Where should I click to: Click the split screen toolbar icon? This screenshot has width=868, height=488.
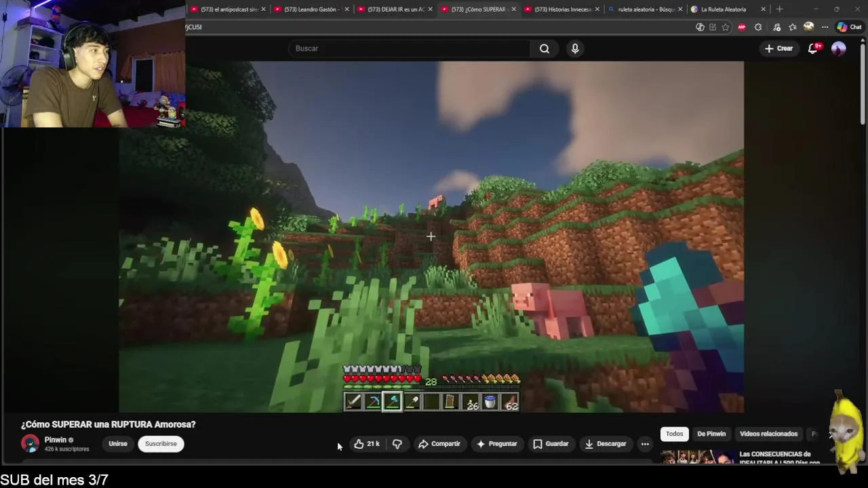point(713,27)
